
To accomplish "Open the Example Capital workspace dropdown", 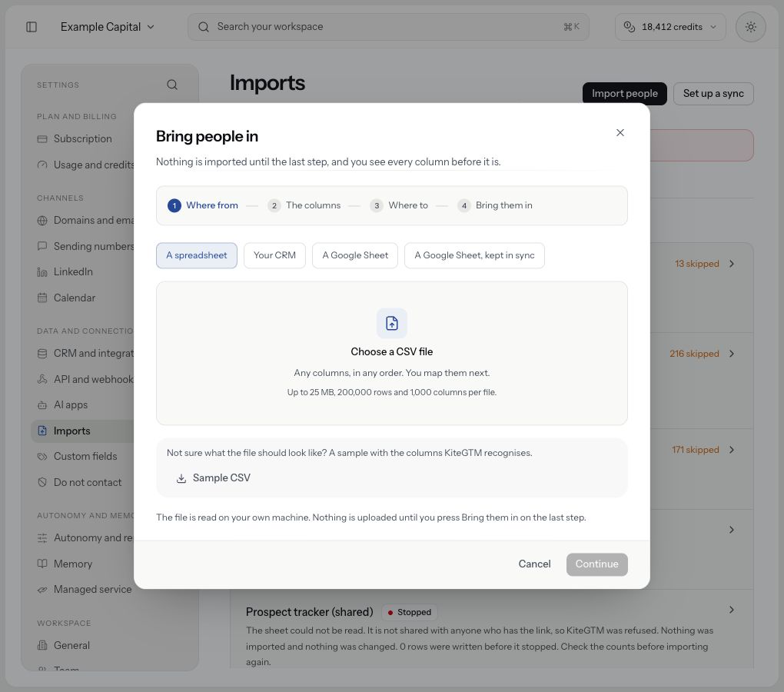I will tap(107, 27).
